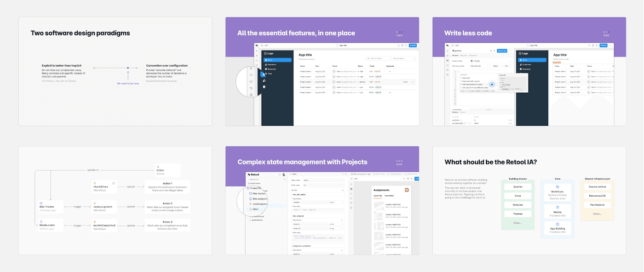644x272 pixels.
Task: Click the code icon in the magnified sidebar
Action: click(x=251, y=74)
